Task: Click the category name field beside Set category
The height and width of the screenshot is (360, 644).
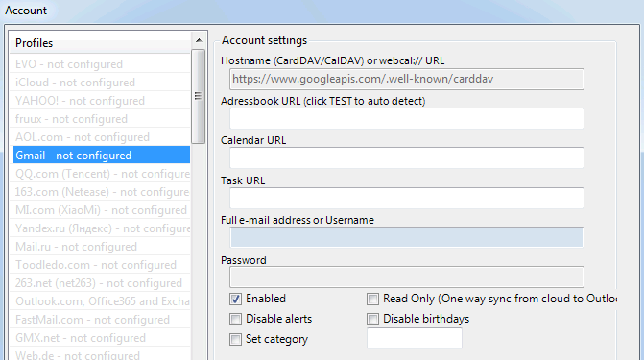Action: [415, 339]
